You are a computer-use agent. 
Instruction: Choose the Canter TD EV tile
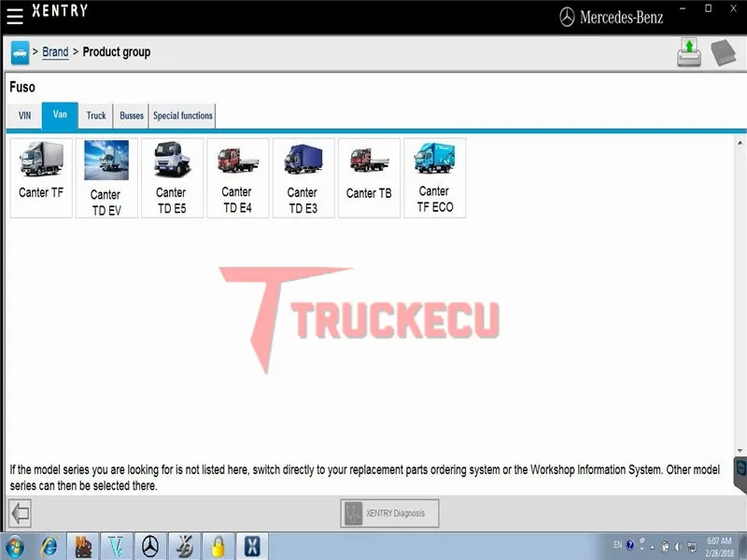[106, 178]
